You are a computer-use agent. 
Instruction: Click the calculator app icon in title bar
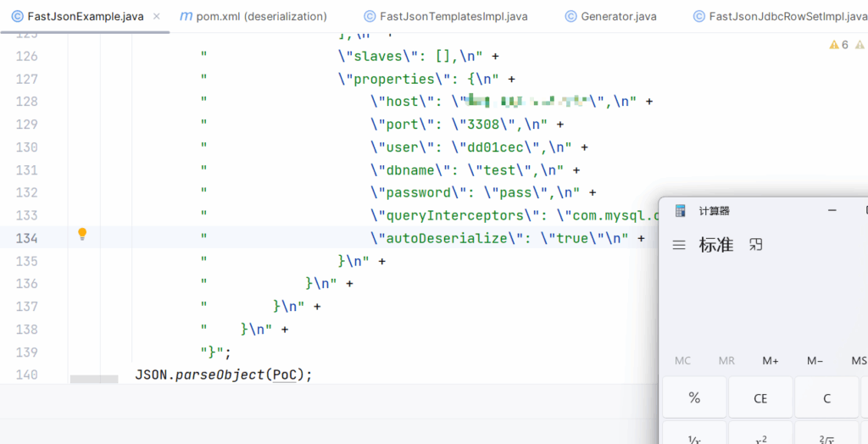pyautogui.click(x=680, y=211)
